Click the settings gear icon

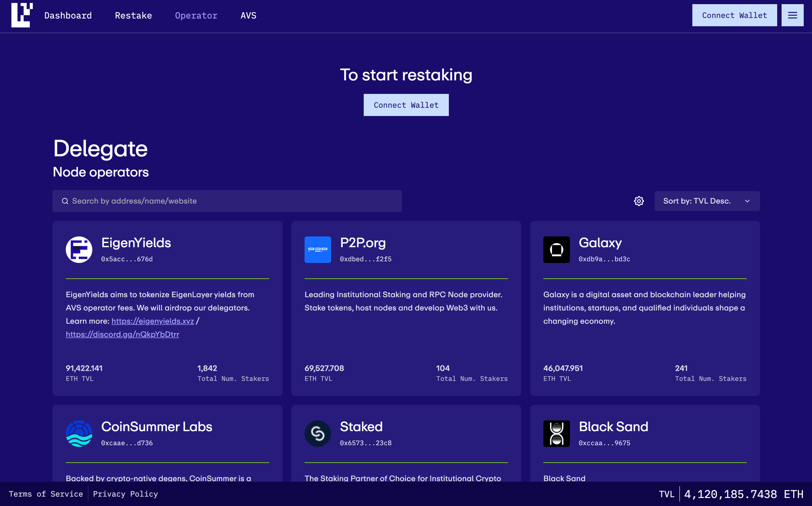(x=639, y=201)
